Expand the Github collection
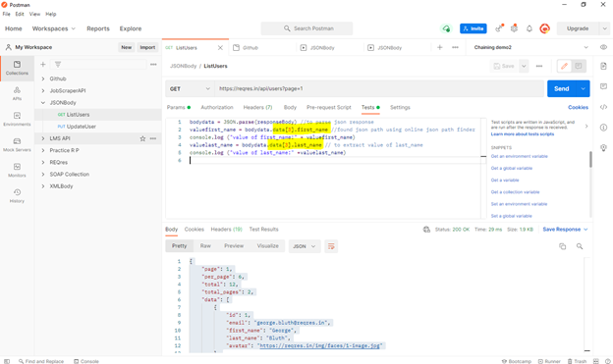This screenshot has width=613, height=364. pyautogui.click(x=43, y=78)
